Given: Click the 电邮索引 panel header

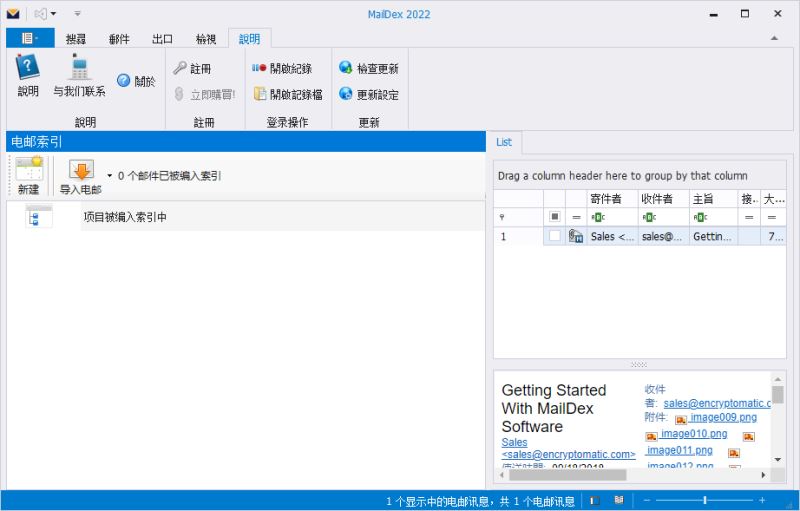Looking at the screenshot, I should 245,142.
